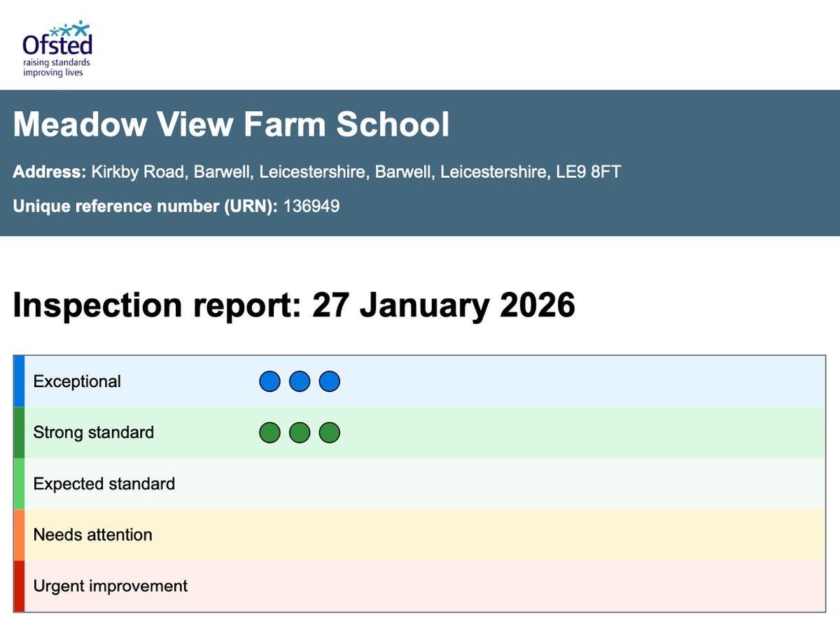840x637 pixels.
Task: Click the Ofsted logo
Action: 57,49
